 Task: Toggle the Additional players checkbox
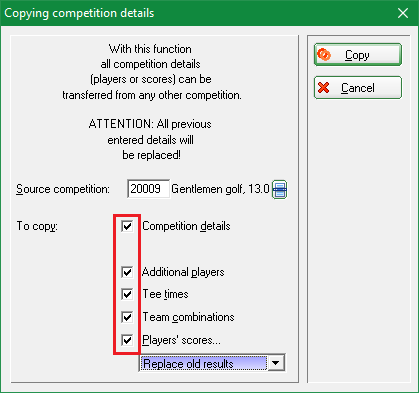[x=127, y=272]
